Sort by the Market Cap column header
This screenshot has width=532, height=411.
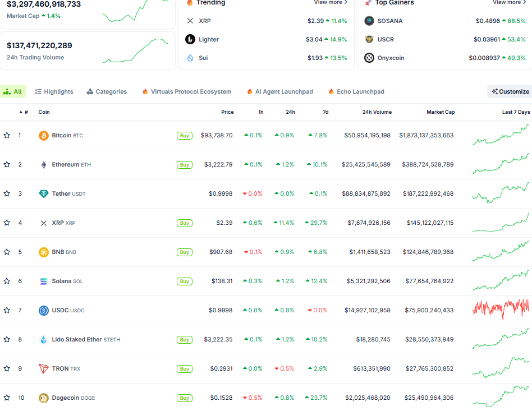pyautogui.click(x=441, y=112)
